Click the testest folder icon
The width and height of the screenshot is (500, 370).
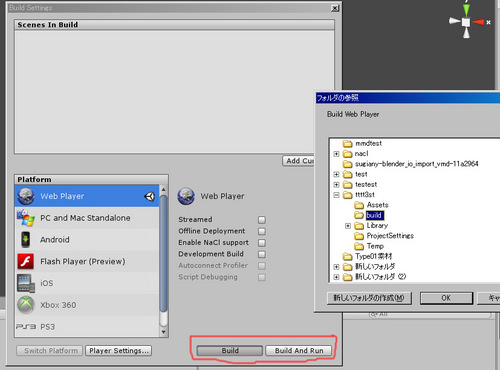[348, 184]
